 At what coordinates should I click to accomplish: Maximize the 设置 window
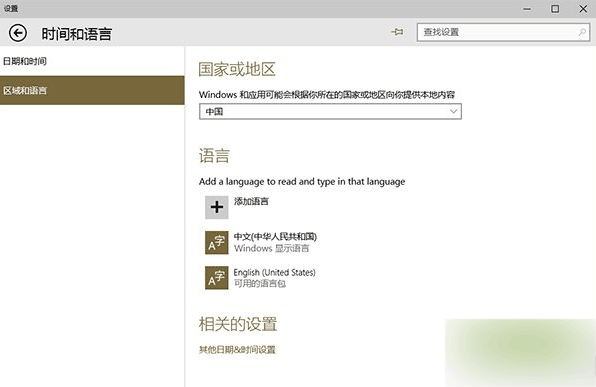(x=555, y=9)
